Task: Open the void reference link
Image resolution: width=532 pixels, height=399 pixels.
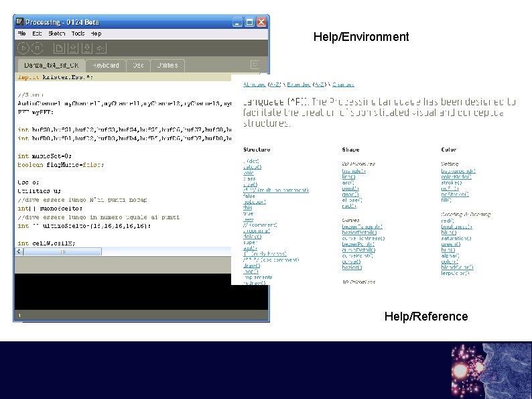Action: pyautogui.click(x=249, y=172)
